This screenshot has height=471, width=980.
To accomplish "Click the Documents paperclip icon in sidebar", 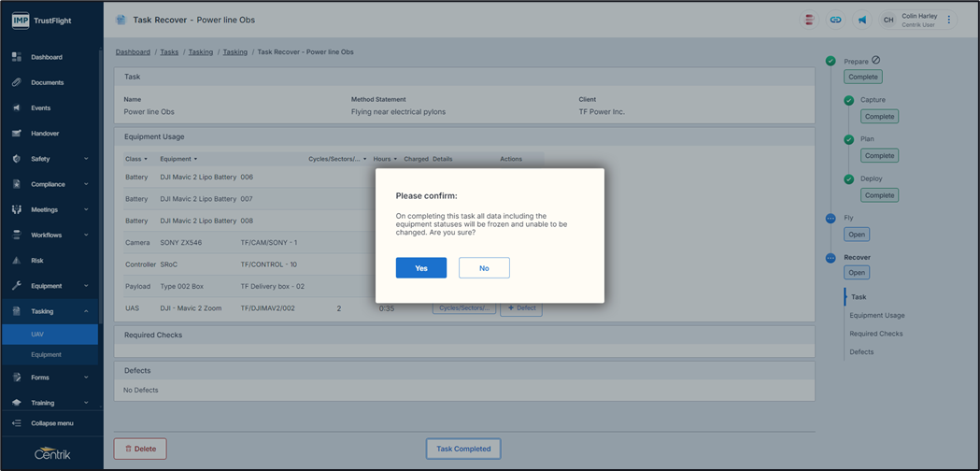I will pyautogui.click(x=16, y=82).
